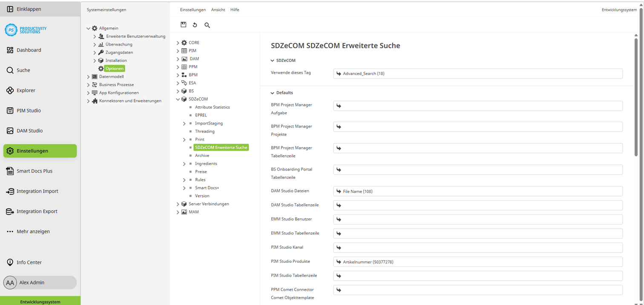The width and height of the screenshot is (644, 305).
Task: Collapse the SDZeCOM tree node
Action: pyautogui.click(x=178, y=99)
